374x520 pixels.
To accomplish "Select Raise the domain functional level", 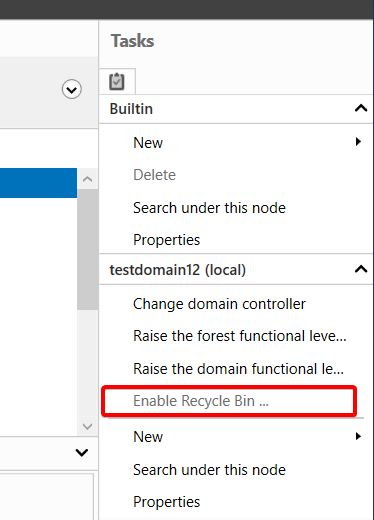I will pos(238,369).
